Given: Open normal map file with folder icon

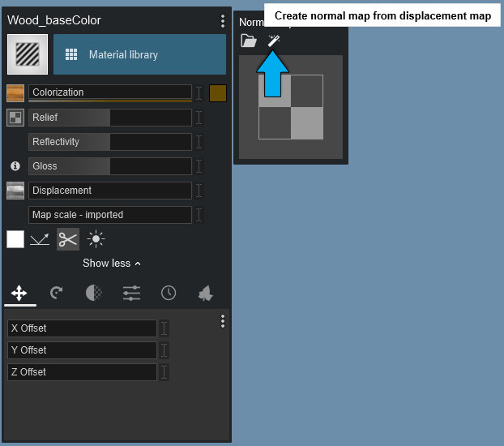Looking at the screenshot, I should (249, 41).
